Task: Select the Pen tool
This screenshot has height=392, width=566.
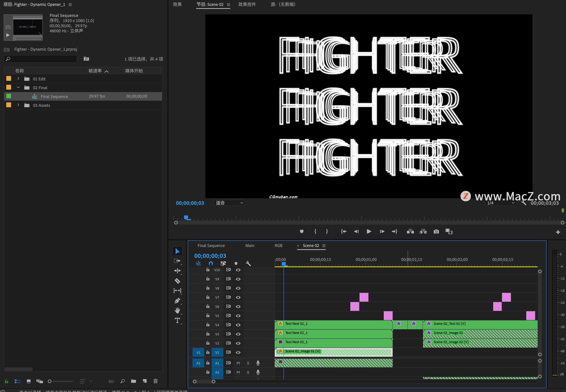Action: [x=177, y=301]
